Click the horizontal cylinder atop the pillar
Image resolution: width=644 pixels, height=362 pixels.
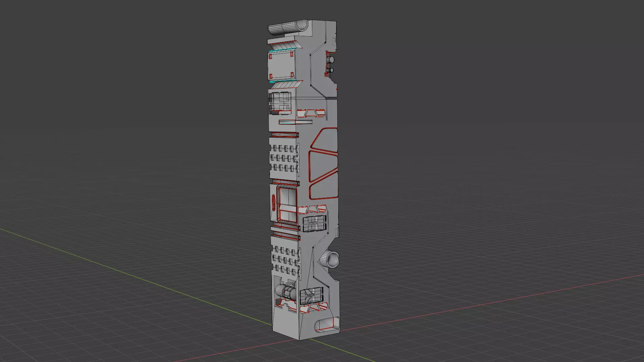coord(288,27)
